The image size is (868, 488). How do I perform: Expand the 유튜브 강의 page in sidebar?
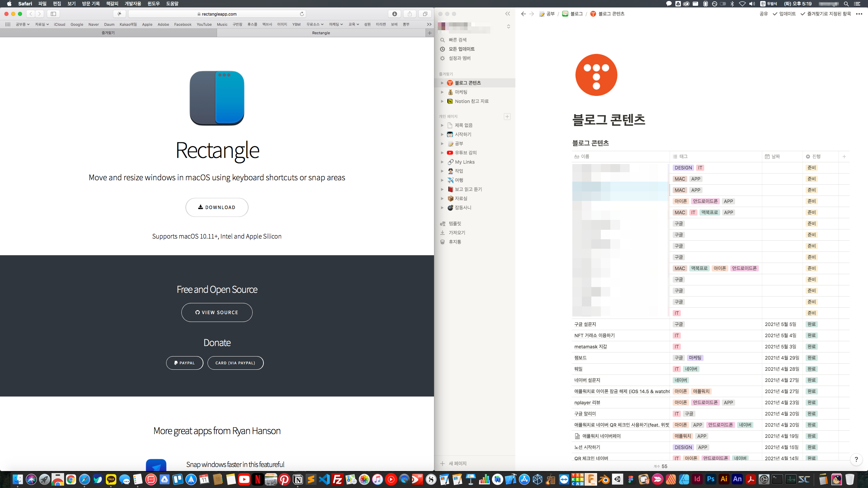point(442,153)
